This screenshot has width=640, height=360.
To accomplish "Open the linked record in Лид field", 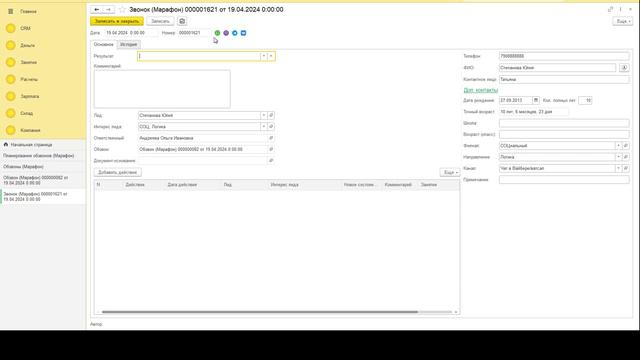I will click(x=271, y=116).
